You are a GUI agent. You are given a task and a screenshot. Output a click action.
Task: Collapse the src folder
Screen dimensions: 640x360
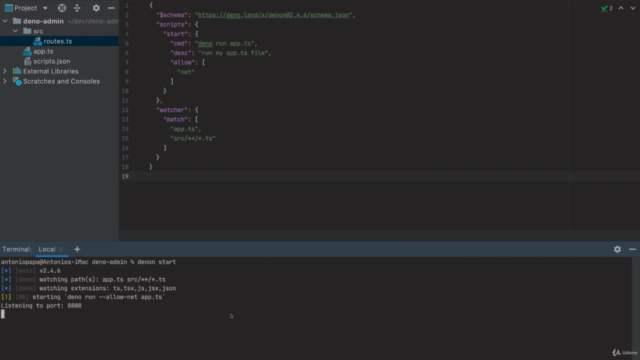(16, 31)
